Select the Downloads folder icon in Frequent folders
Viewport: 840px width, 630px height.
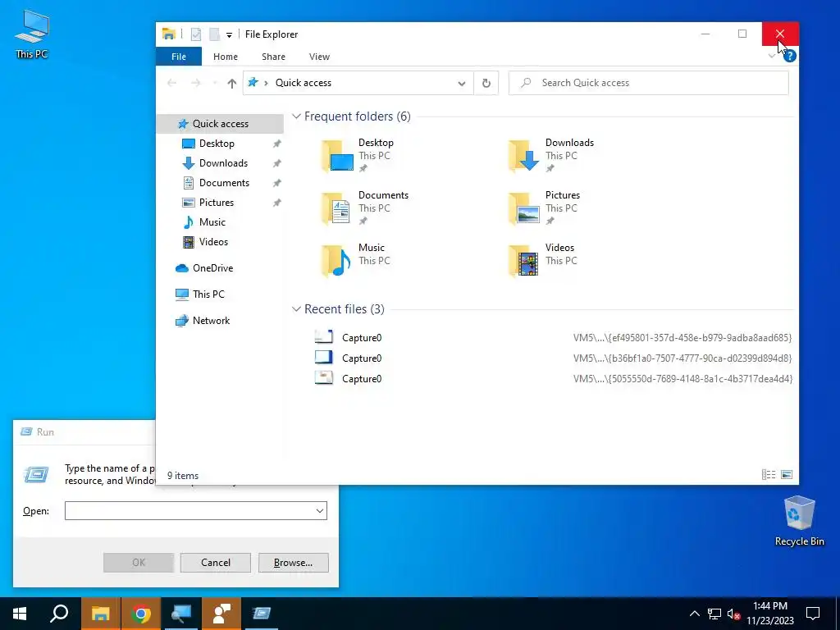pos(524,156)
